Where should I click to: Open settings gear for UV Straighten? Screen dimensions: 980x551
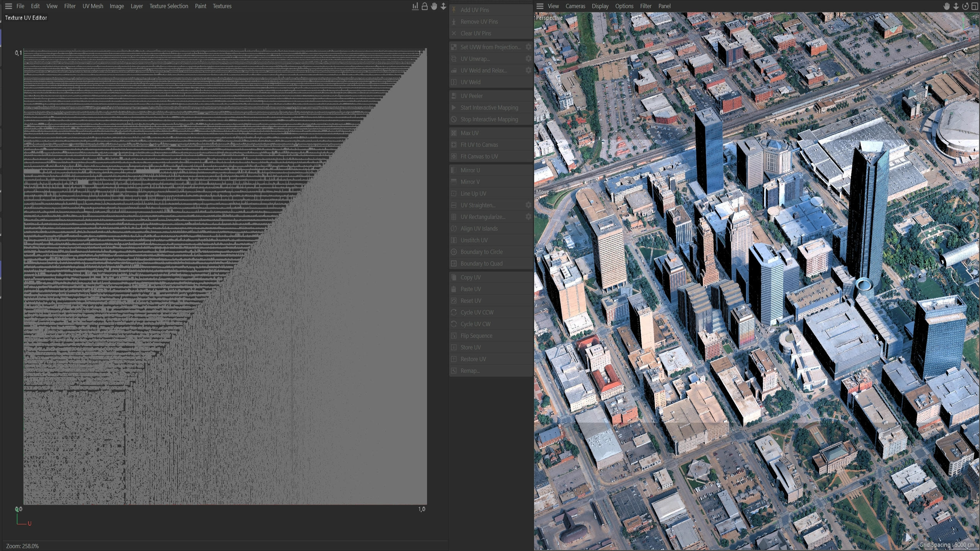pyautogui.click(x=528, y=205)
